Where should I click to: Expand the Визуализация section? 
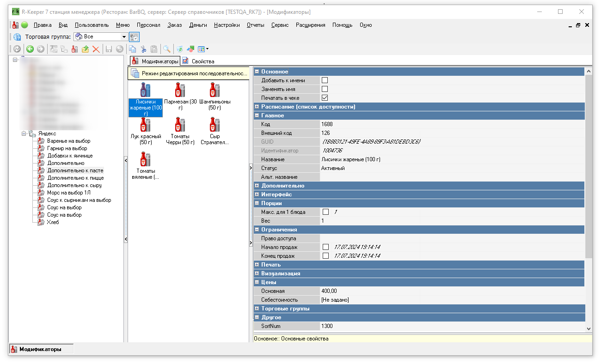(257, 273)
